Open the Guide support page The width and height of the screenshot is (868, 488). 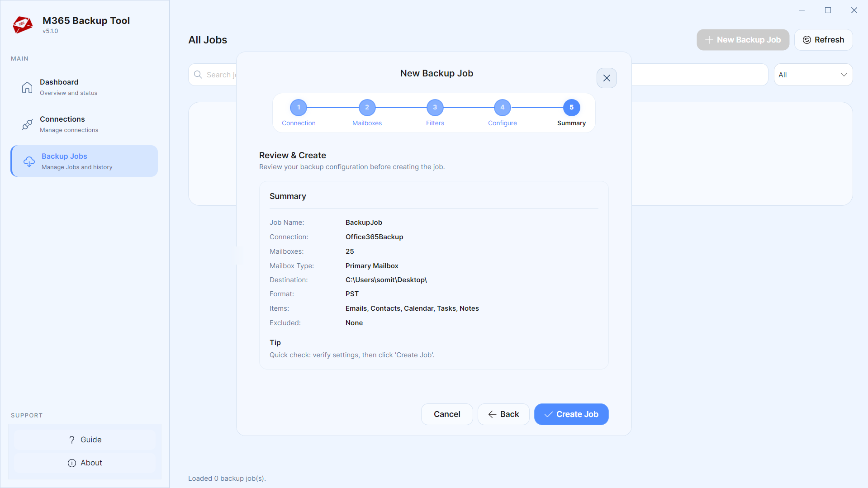85,440
